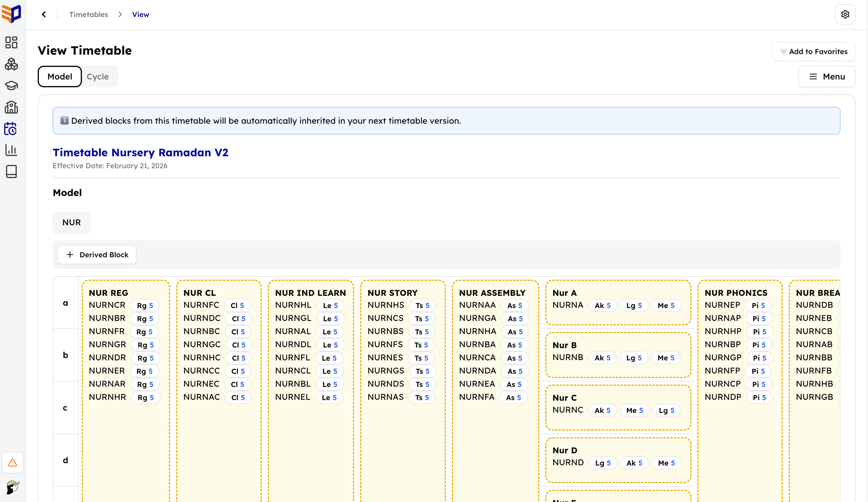Screen dimensions: 868x502
Task: Click the Ts 5 chip for NURNGS
Action: tap(422, 371)
